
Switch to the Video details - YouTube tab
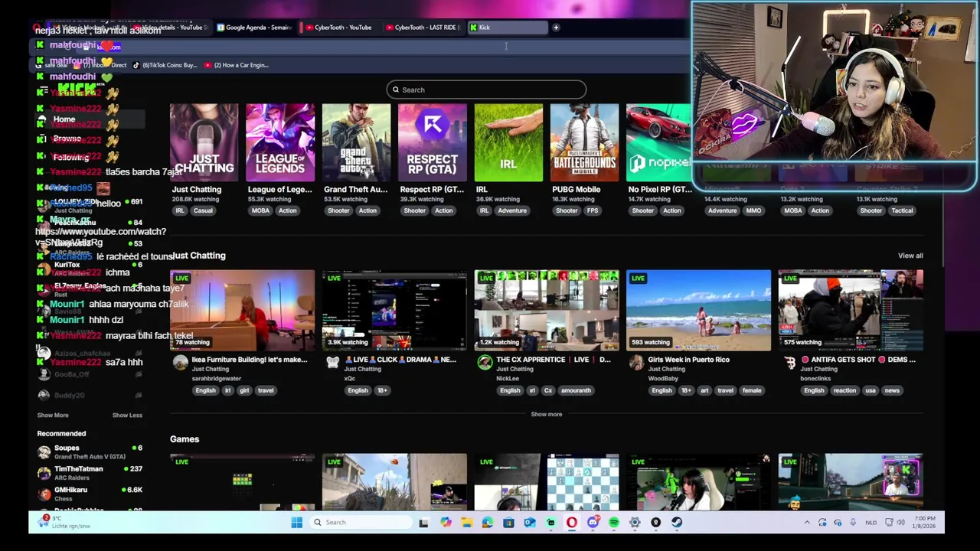pos(170,28)
